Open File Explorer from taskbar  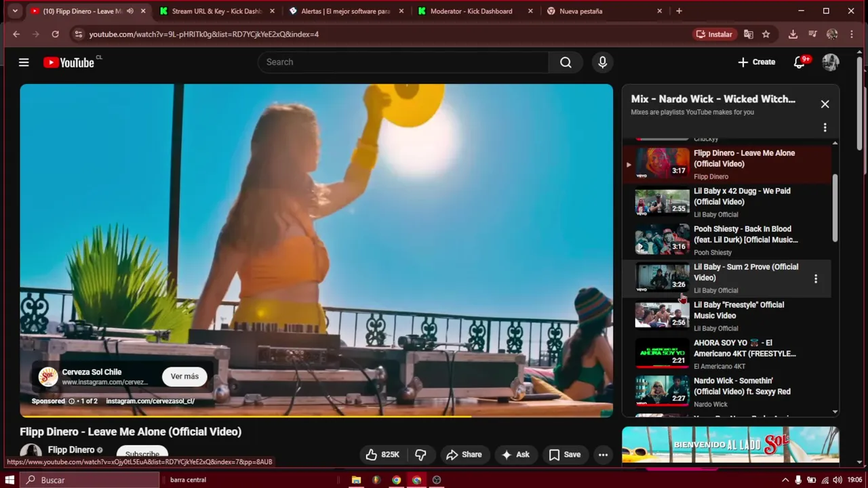tap(356, 480)
